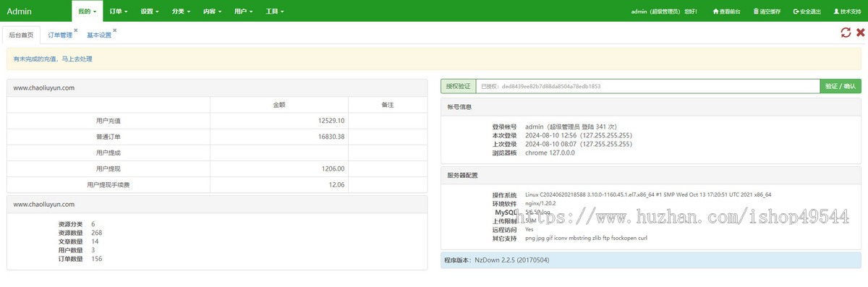Screen dimensions: 868x287
Task: Open 查看前台 with the home icon
Action: coord(726,12)
